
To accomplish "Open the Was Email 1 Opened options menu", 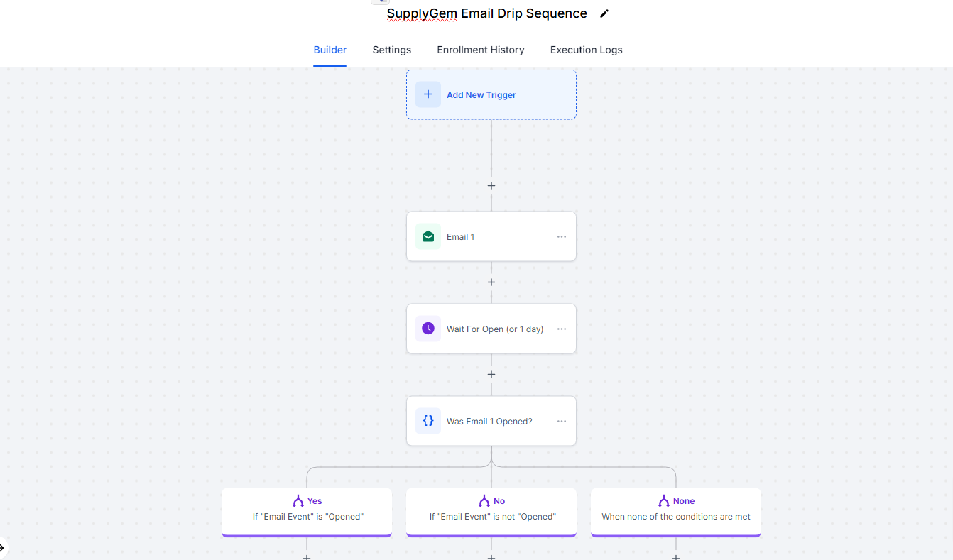I will 562,421.
